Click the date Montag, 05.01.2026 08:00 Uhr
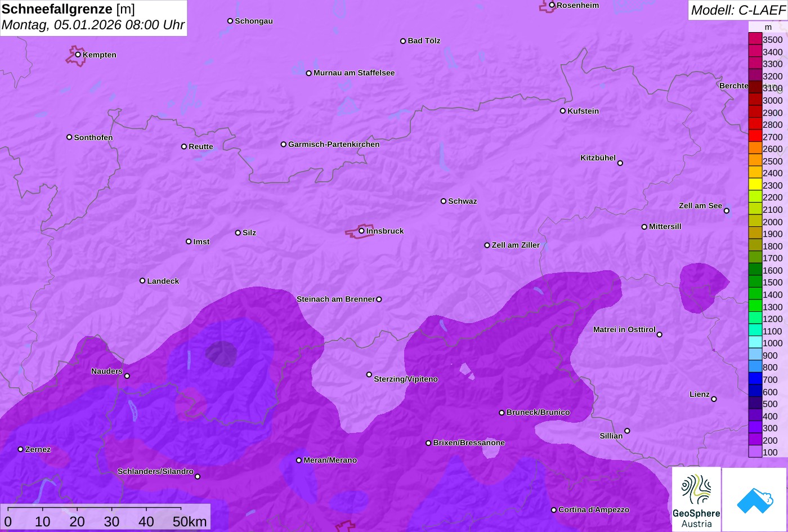 (93, 25)
